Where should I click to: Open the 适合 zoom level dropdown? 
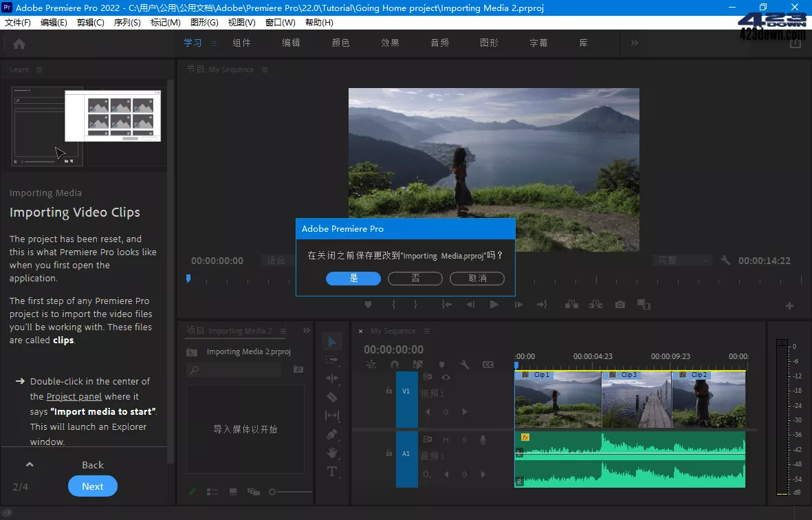(x=276, y=260)
